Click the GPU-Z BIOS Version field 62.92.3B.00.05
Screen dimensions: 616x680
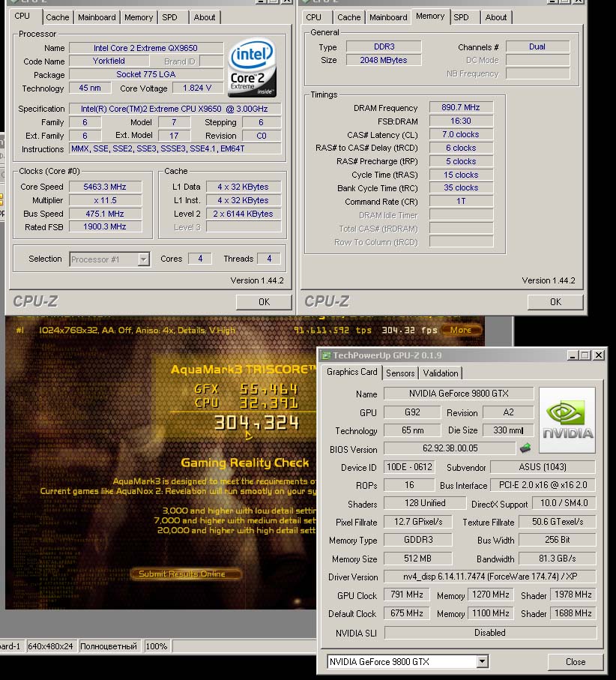[450, 448]
